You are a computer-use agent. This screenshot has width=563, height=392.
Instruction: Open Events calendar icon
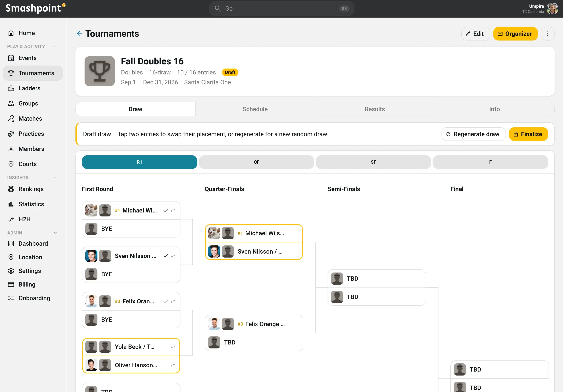click(x=11, y=58)
